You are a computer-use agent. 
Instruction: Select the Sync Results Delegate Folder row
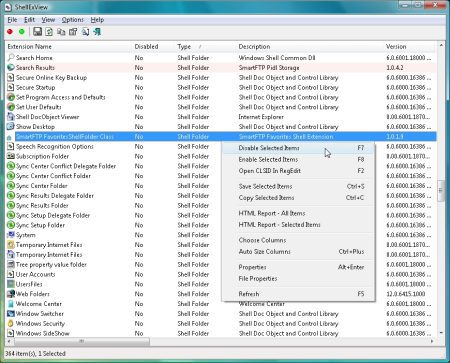113,196
